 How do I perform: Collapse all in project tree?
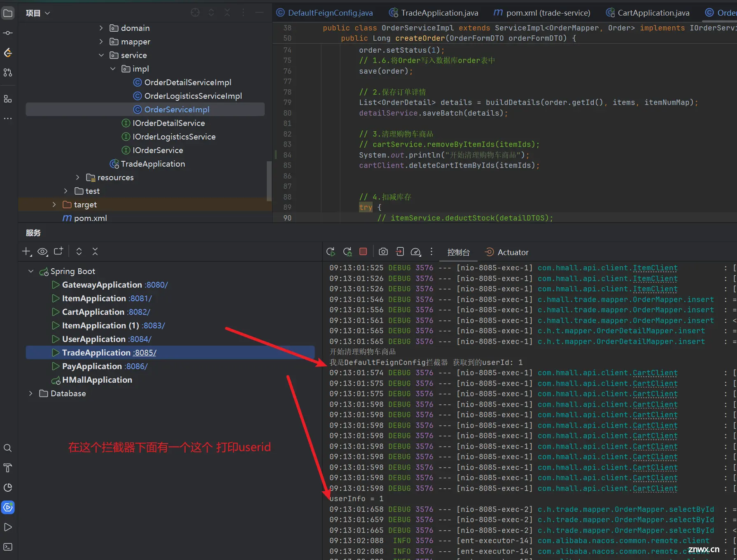point(227,13)
